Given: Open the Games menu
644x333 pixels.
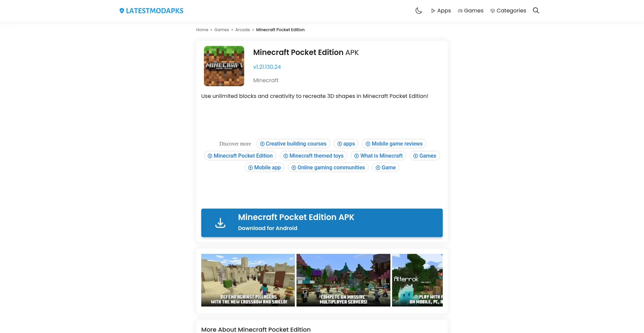Looking at the screenshot, I should pyautogui.click(x=471, y=11).
